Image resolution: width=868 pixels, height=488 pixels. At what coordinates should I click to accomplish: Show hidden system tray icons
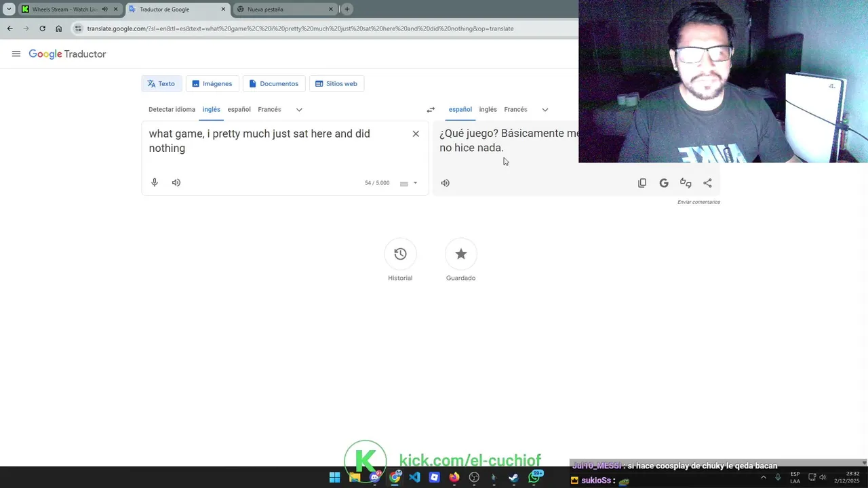click(x=764, y=477)
